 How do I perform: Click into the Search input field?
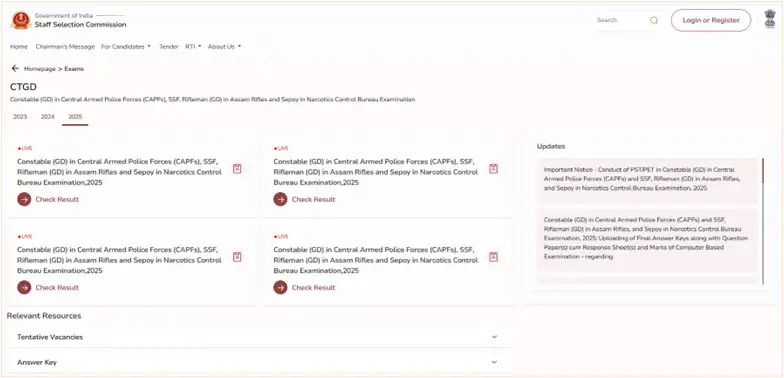click(620, 20)
